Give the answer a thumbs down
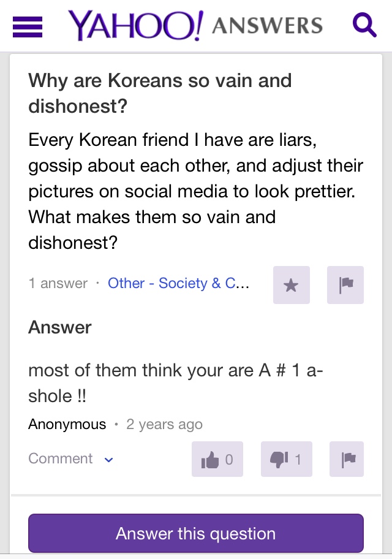Viewport: 392px width, 559px height. (286, 459)
